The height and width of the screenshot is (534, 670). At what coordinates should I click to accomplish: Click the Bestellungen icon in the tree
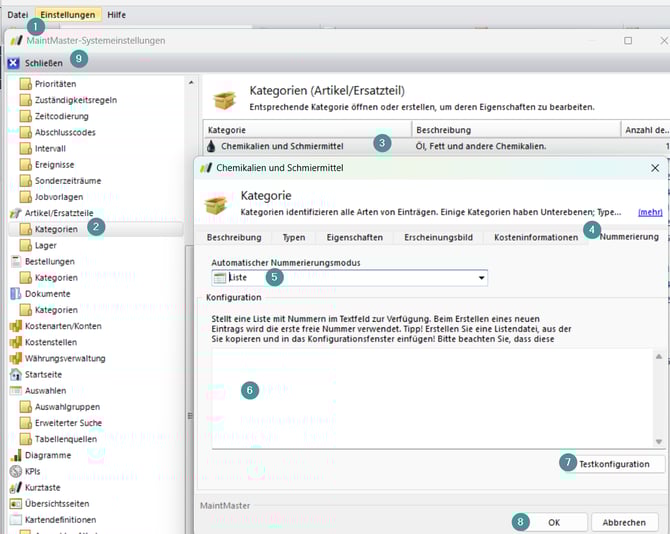point(16,261)
